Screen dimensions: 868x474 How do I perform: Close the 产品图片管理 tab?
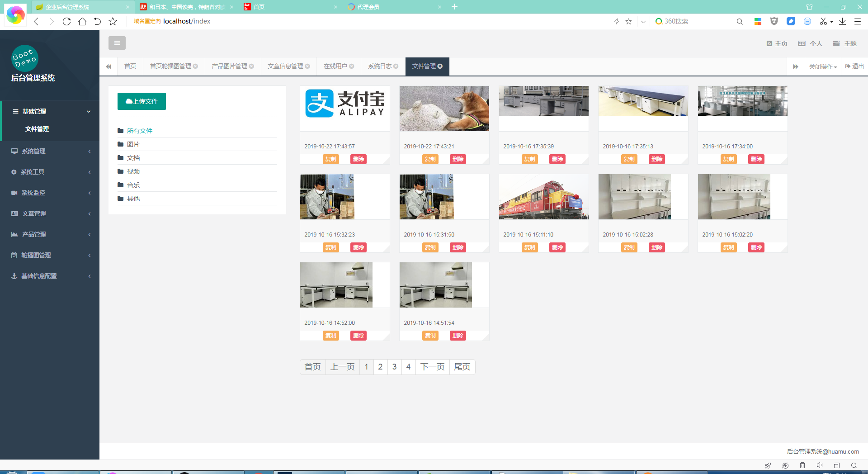(x=251, y=66)
